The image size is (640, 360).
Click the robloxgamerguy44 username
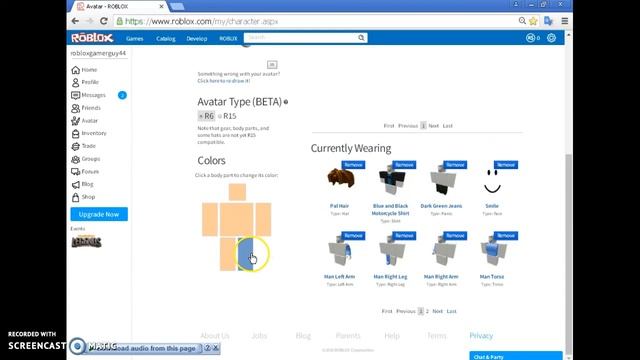coord(98,53)
